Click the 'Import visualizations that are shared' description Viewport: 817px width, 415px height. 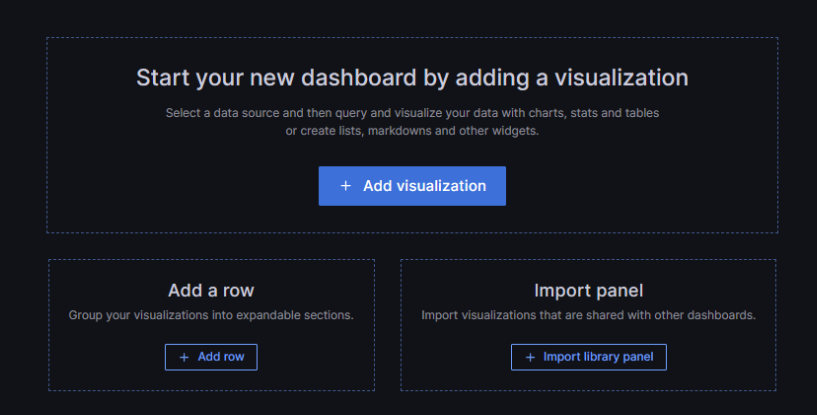pos(589,315)
